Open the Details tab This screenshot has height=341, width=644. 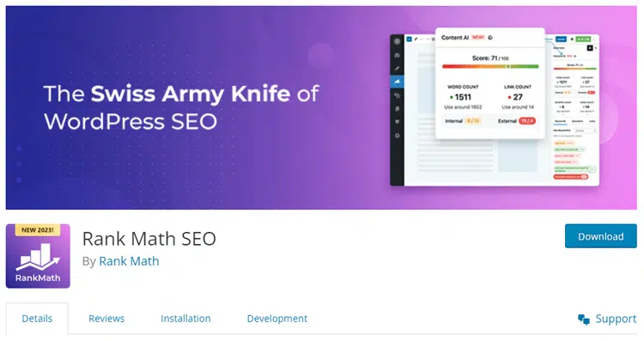pyautogui.click(x=37, y=319)
